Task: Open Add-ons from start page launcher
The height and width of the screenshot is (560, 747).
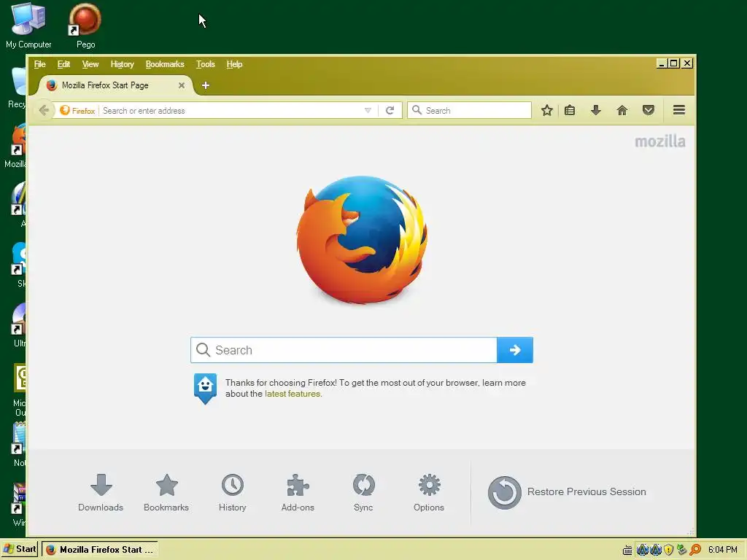Action: (x=298, y=492)
